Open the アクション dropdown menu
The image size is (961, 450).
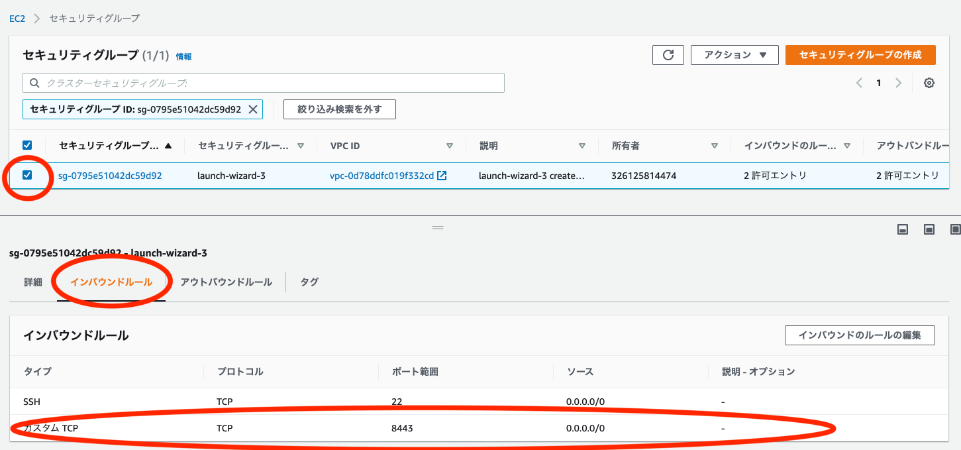coord(734,55)
